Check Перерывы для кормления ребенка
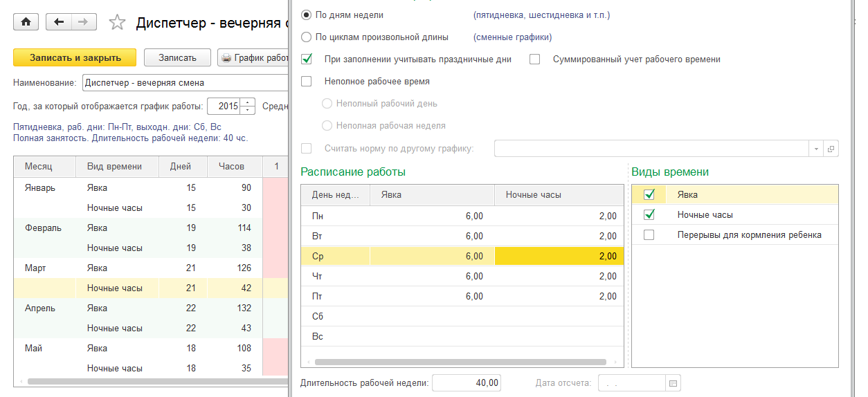 coord(649,235)
